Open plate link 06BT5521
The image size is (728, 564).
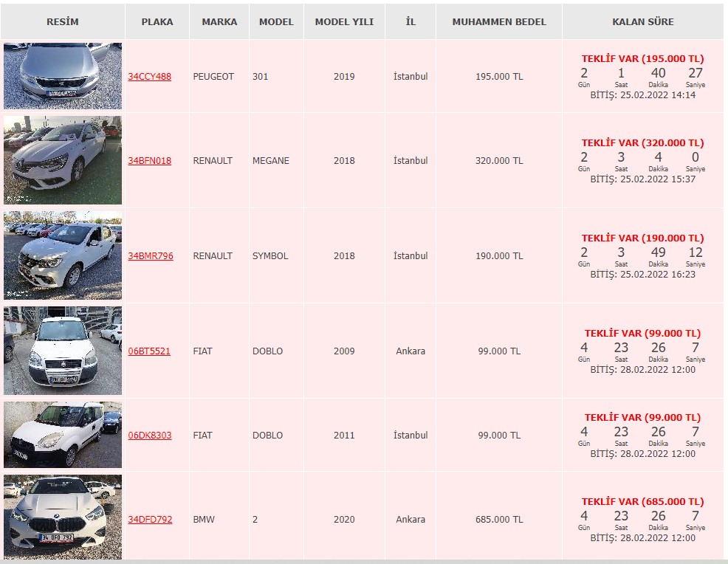coord(149,351)
